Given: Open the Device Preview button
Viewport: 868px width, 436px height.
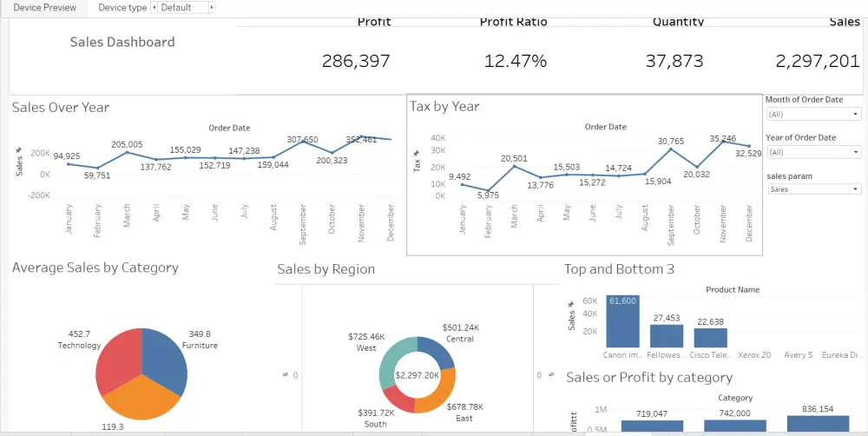Looking at the screenshot, I should click(44, 8).
